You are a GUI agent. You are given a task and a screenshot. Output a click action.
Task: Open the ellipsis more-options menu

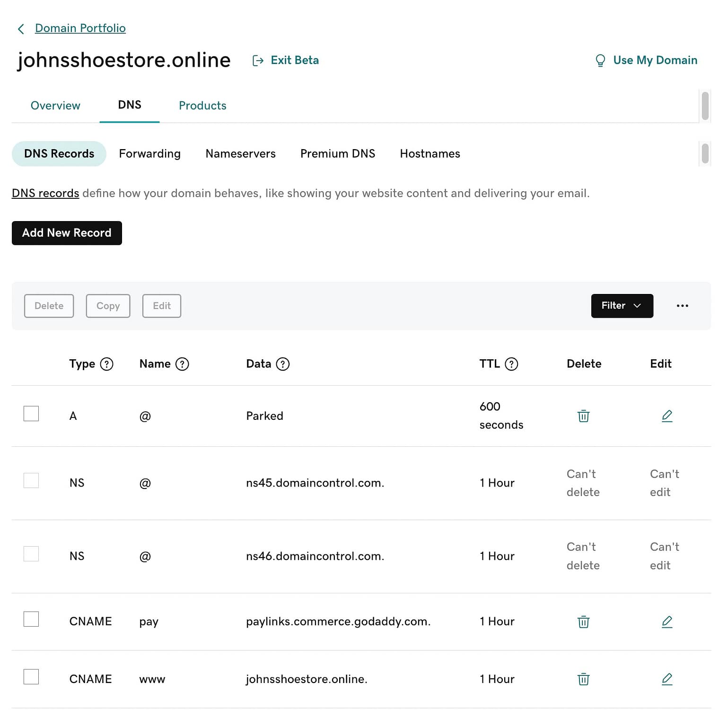coord(682,306)
